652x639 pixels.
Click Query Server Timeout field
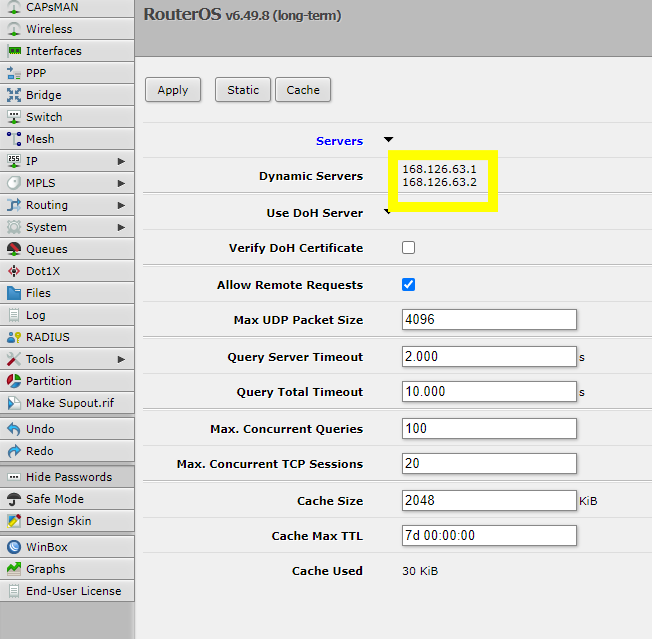point(489,357)
